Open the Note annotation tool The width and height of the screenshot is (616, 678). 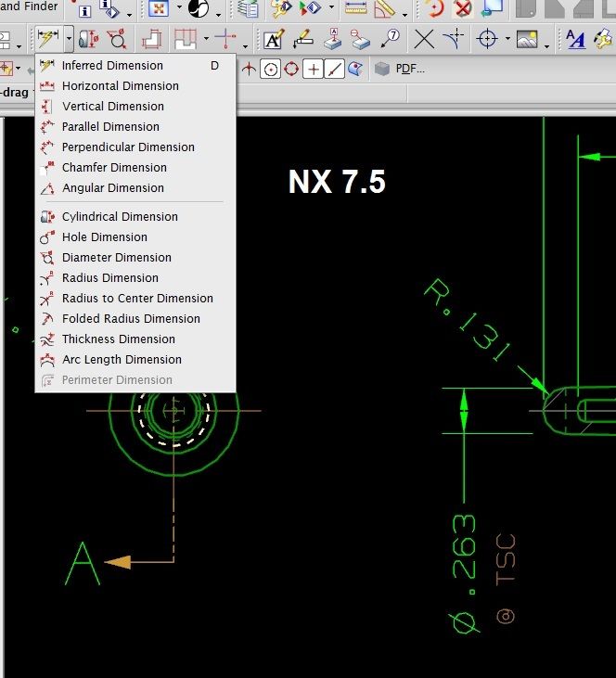(274, 39)
